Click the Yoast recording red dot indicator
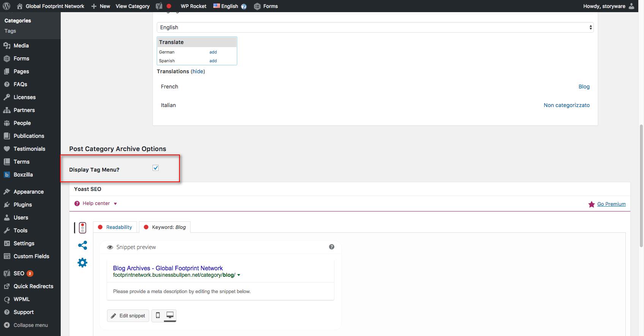 (169, 6)
